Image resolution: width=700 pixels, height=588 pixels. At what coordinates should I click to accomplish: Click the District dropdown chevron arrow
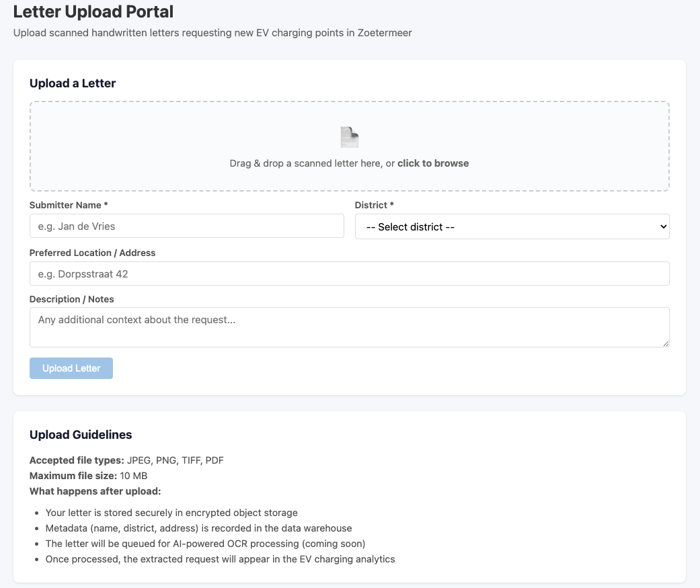coord(663,227)
